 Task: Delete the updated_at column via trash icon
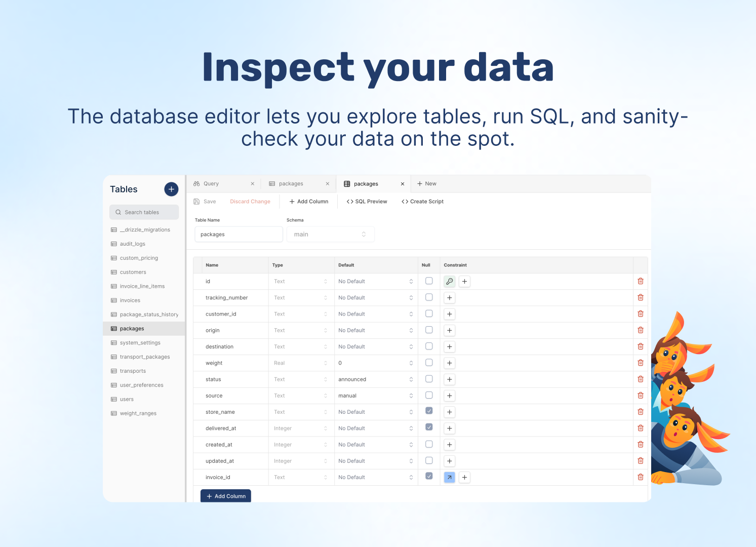click(641, 461)
